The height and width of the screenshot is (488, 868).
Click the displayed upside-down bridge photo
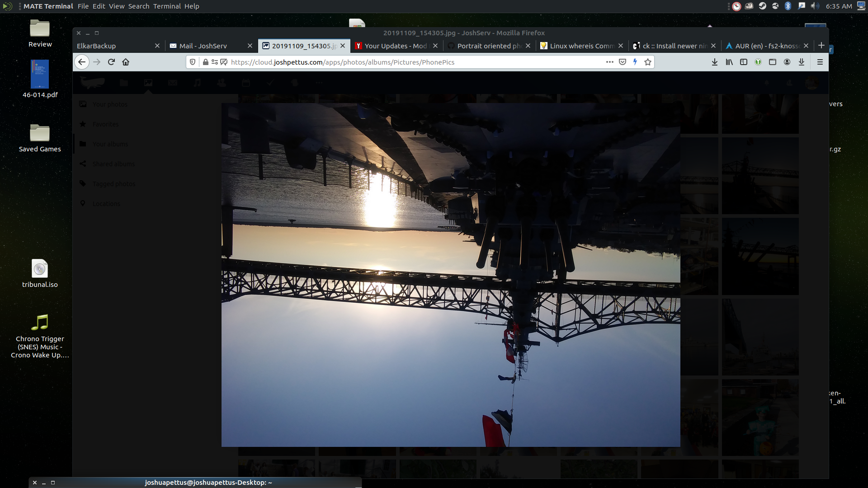[451, 275]
